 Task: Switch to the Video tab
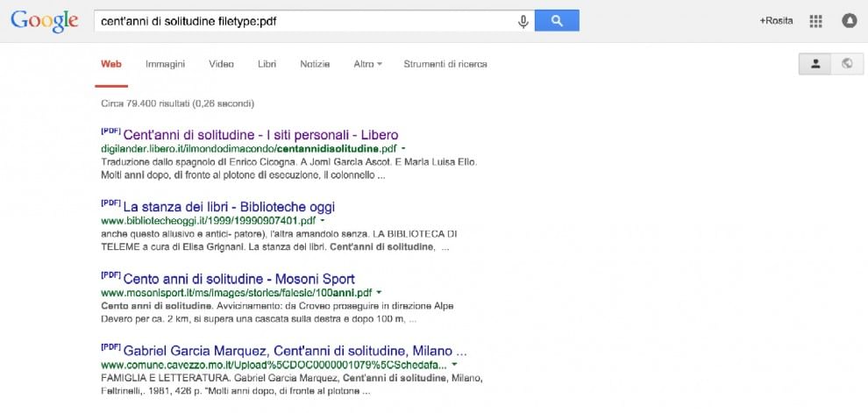click(x=221, y=64)
